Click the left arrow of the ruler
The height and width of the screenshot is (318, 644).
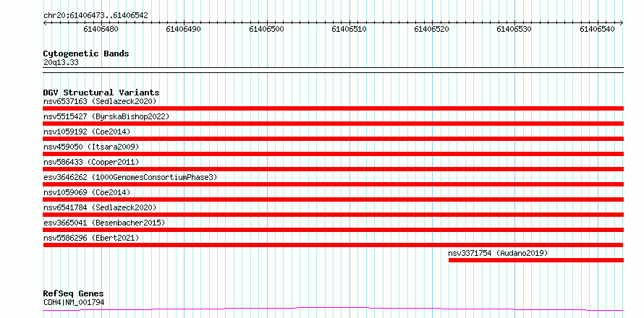coord(45,22)
